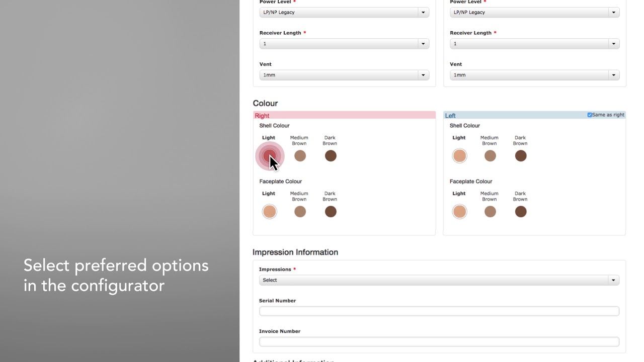Select Dark Brown faceplate colour for Right ear

[x=331, y=212]
